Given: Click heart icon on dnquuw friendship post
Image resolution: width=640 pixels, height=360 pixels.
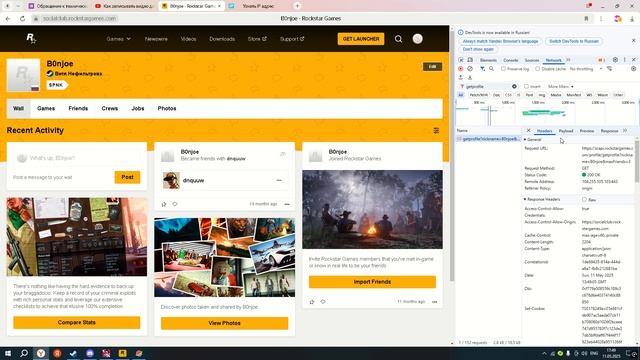Looking at the screenshot, I should [175, 204].
